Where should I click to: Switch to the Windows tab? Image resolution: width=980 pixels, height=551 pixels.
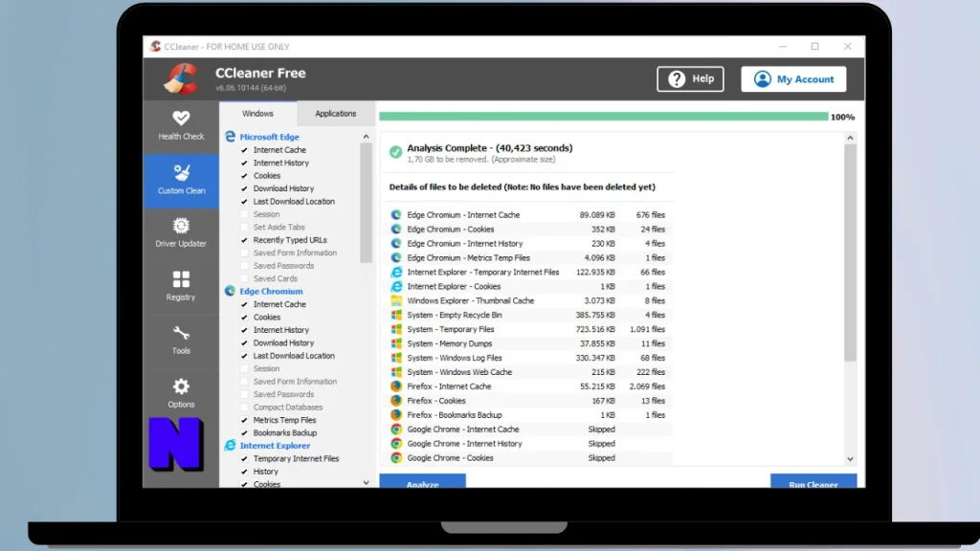(257, 114)
